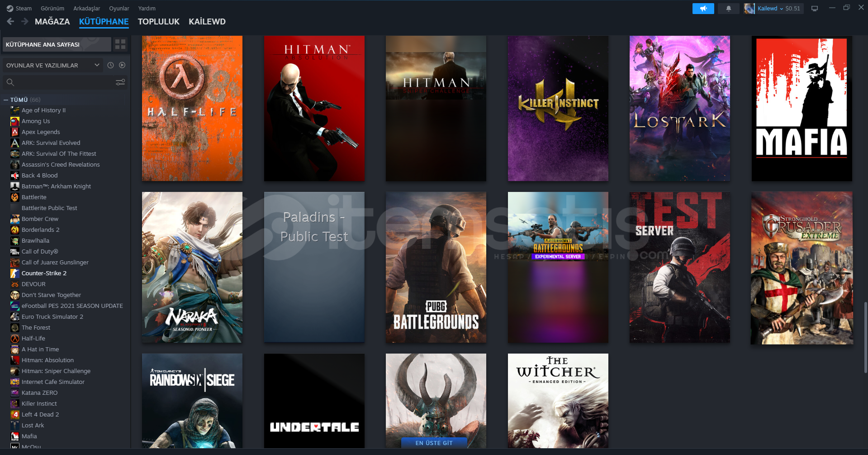The width and height of the screenshot is (868, 455).
Task: Click the search magnifier icon
Action: coord(10,82)
